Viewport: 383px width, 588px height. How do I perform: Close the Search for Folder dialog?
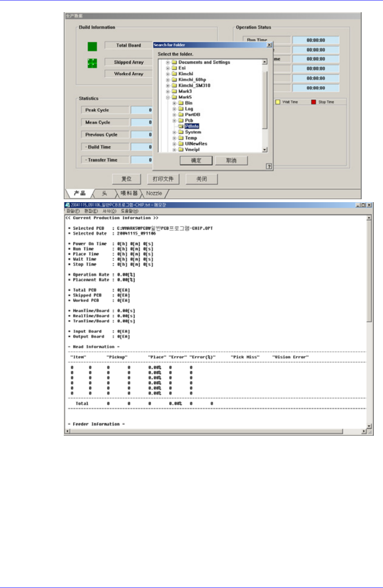tap(269, 45)
